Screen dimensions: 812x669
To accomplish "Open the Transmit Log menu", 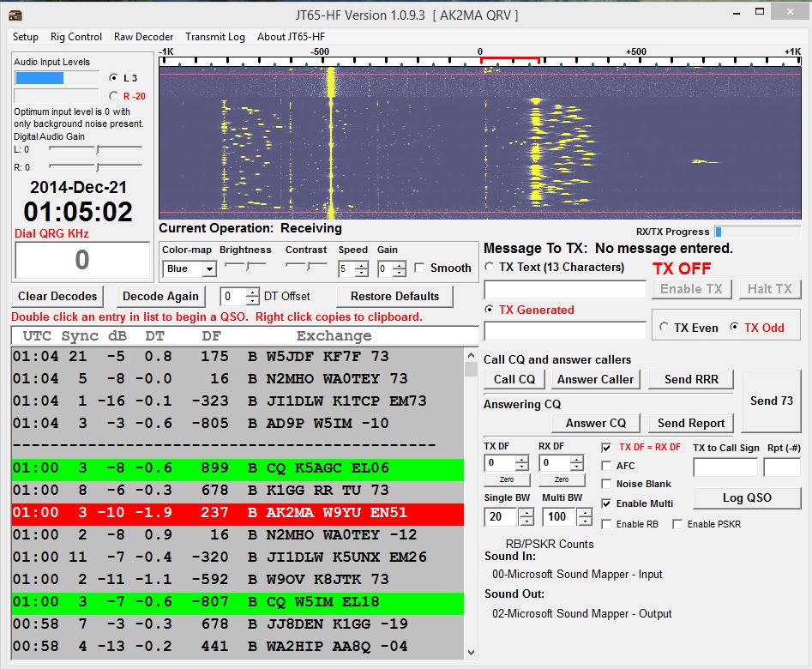I will 215,37.
